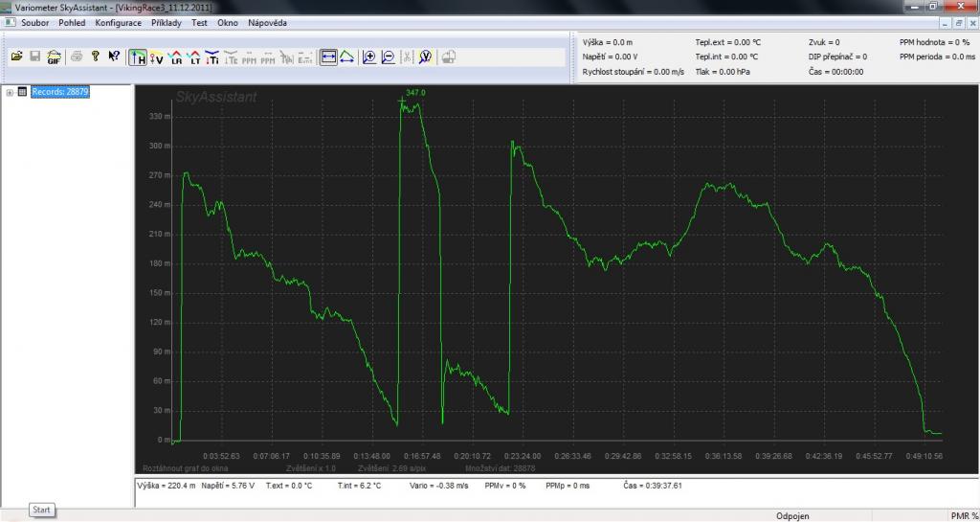Click the zoom out magnifier icon

388,57
